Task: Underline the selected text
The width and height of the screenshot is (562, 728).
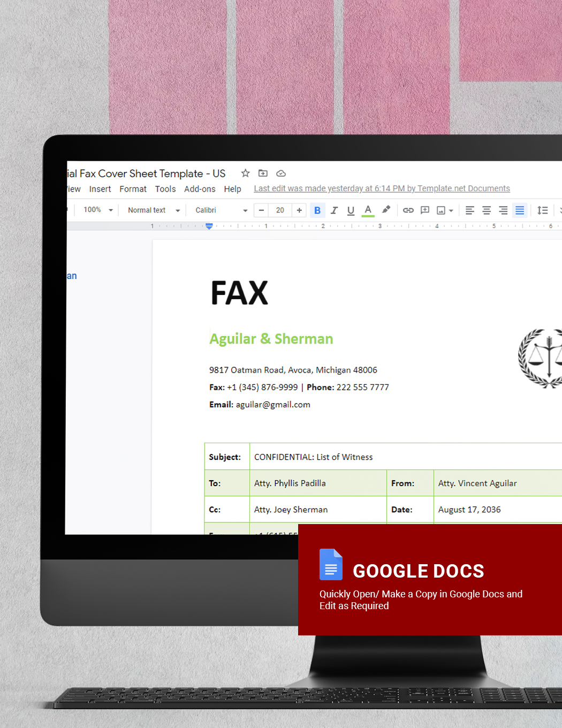Action: coord(351,210)
